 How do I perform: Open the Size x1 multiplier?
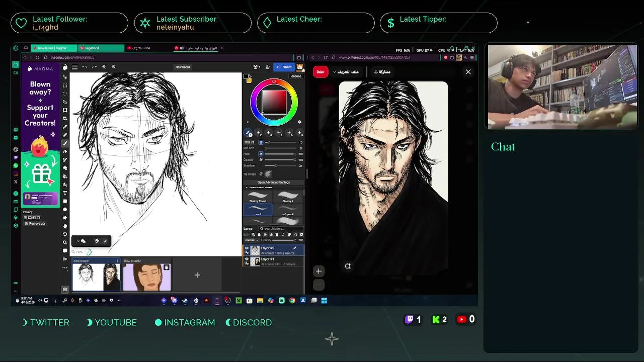250,142
